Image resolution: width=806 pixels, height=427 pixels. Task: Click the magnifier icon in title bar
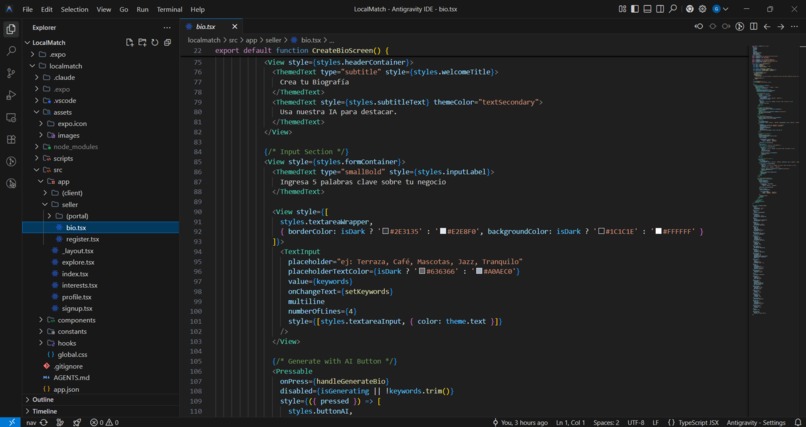[673, 9]
